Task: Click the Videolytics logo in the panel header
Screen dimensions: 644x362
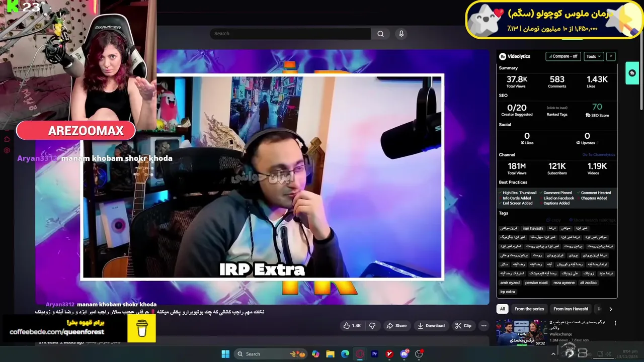Action: pyautogui.click(x=515, y=56)
